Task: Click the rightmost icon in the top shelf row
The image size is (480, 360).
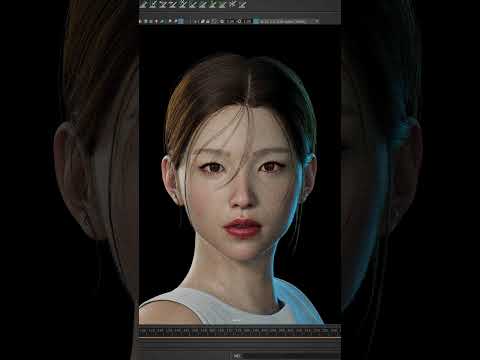Action: click(x=243, y=4)
